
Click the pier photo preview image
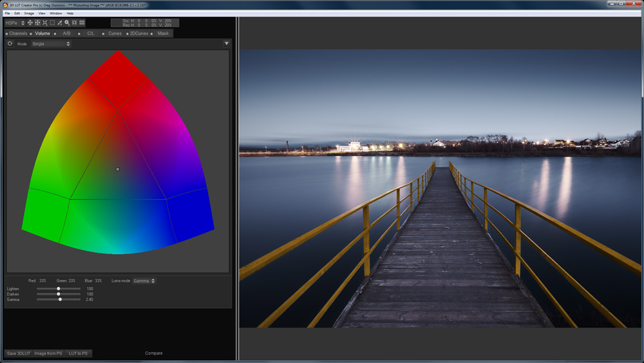pyautogui.click(x=440, y=188)
